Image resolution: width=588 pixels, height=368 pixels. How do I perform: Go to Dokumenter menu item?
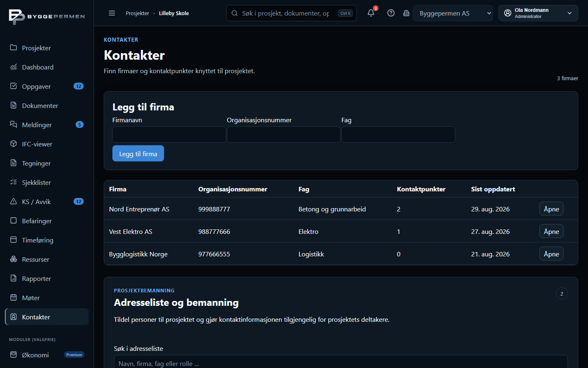(47, 105)
